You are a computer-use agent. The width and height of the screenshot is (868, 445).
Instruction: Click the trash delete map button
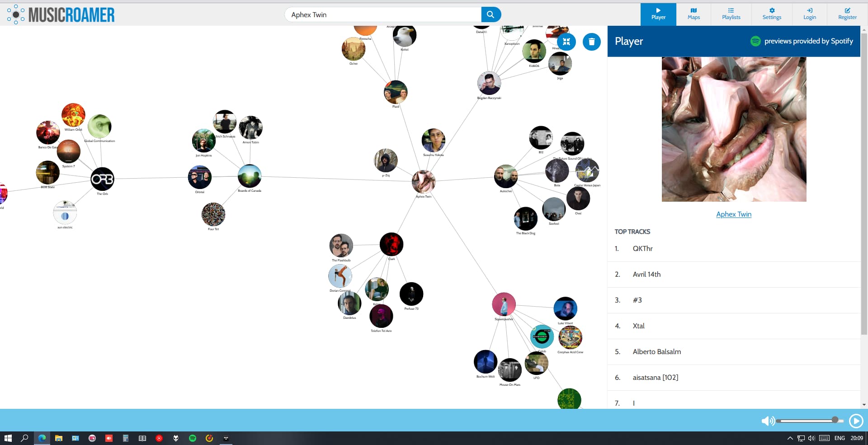(592, 42)
